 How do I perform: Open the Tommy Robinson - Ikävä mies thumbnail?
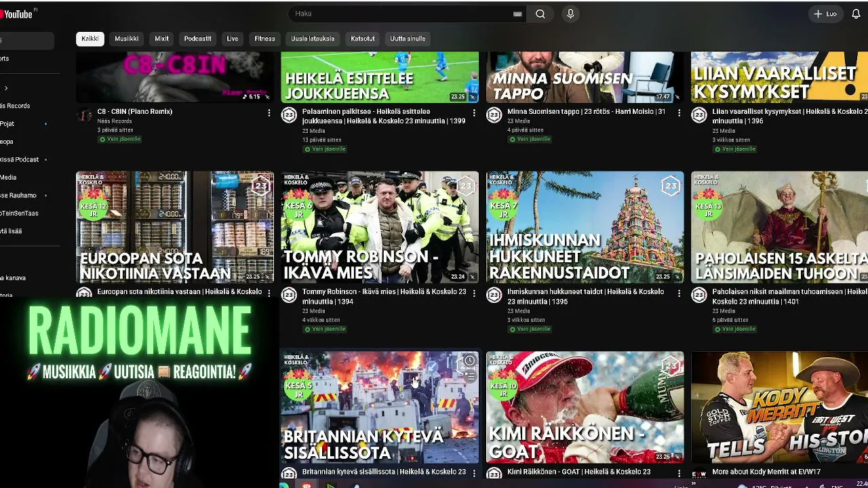click(x=380, y=227)
